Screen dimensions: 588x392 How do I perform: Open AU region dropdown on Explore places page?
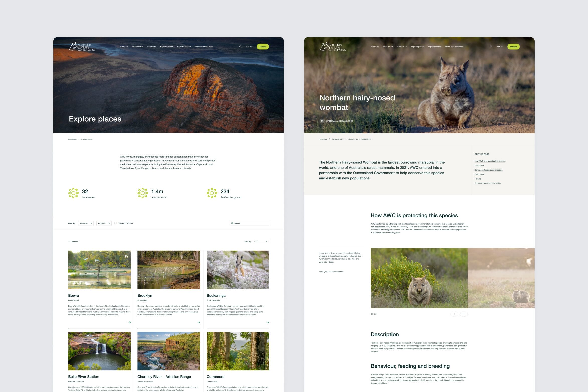pyautogui.click(x=249, y=47)
